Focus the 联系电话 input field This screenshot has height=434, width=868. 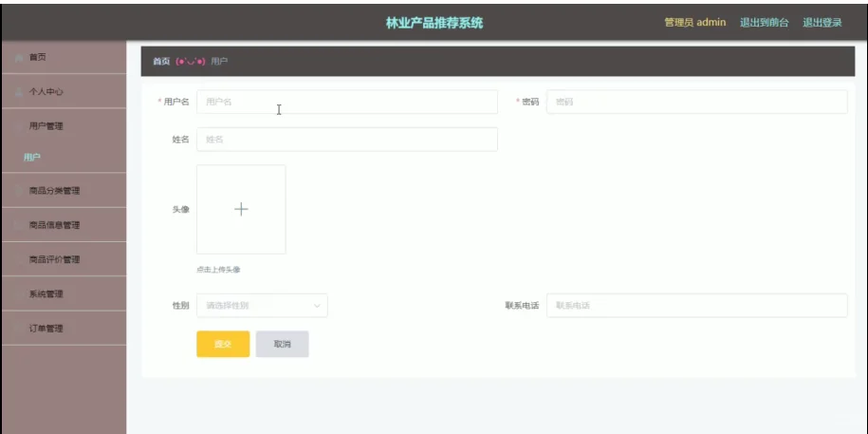pos(697,306)
